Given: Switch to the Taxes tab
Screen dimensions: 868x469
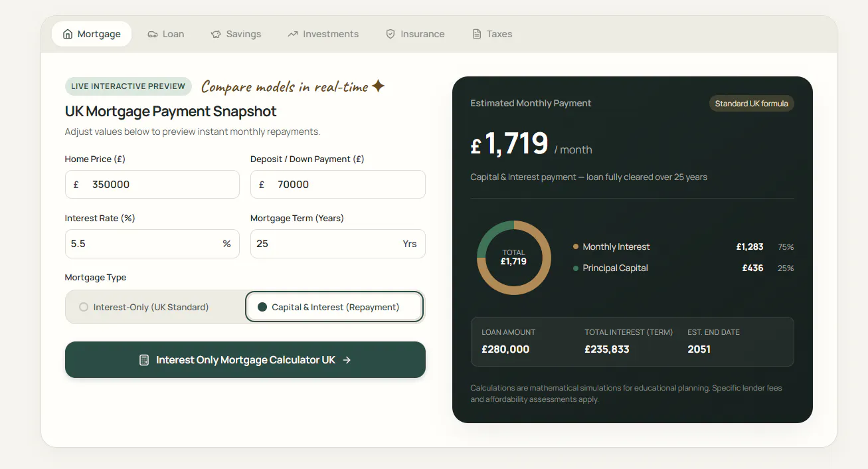Looking at the screenshot, I should point(492,34).
